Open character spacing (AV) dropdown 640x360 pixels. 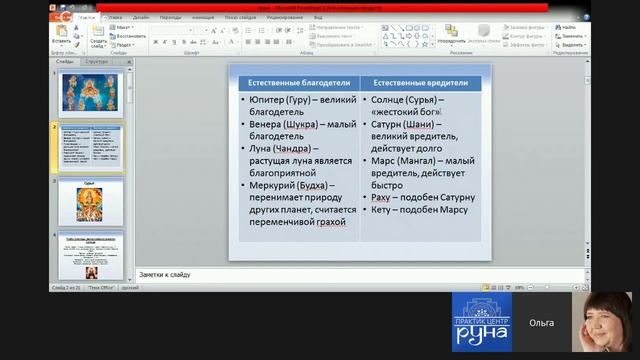203,42
